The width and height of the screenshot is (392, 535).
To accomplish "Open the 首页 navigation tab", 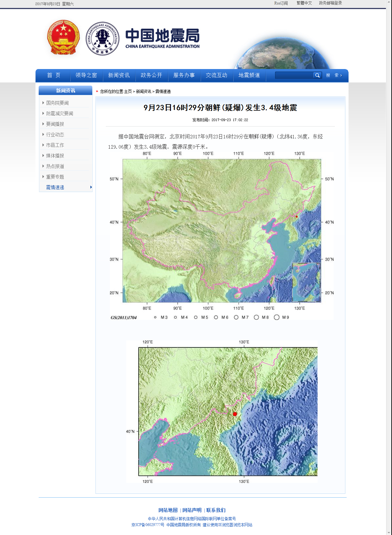I will click(x=53, y=75).
